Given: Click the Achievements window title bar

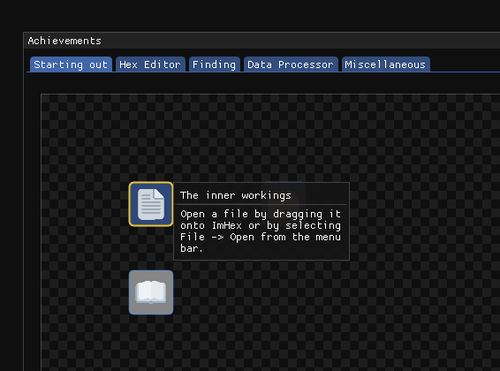Looking at the screenshot, I should [x=262, y=41].
